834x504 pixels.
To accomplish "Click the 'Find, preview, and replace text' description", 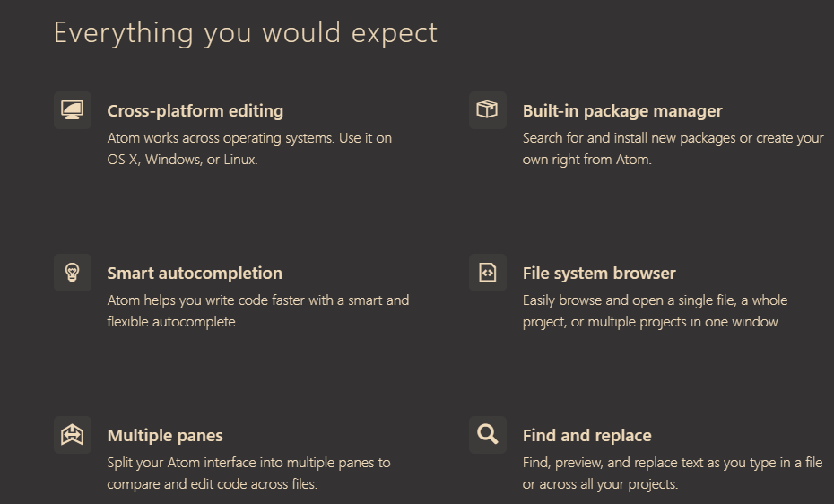I will tap(673, 474).
